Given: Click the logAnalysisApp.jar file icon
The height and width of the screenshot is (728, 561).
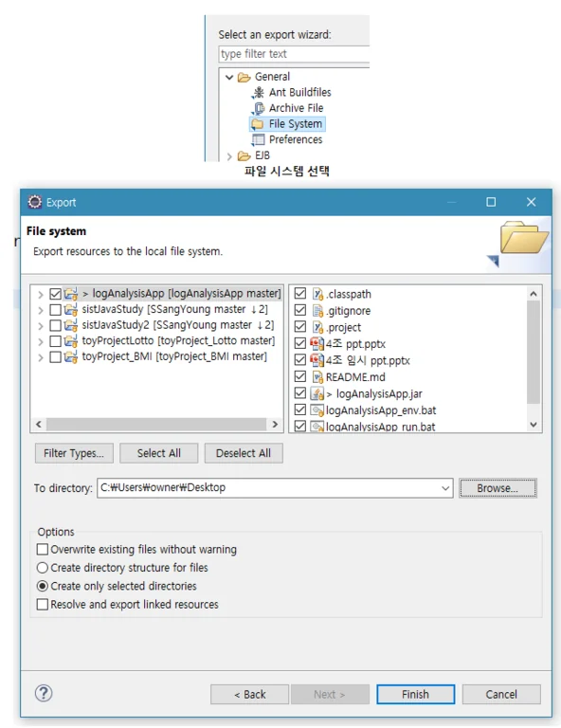Looking at the screenshot, I should 317,393.
